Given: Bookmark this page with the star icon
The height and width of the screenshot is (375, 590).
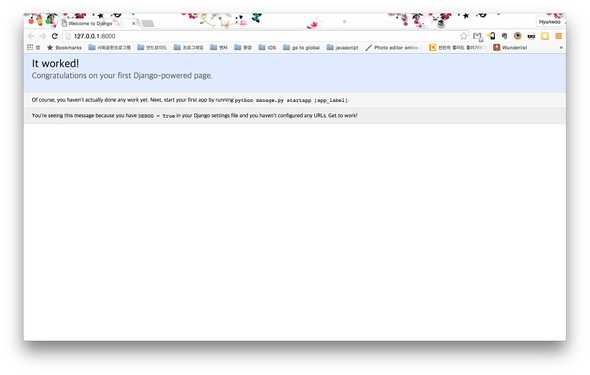Looking at the screenshot, I should 464,36.
